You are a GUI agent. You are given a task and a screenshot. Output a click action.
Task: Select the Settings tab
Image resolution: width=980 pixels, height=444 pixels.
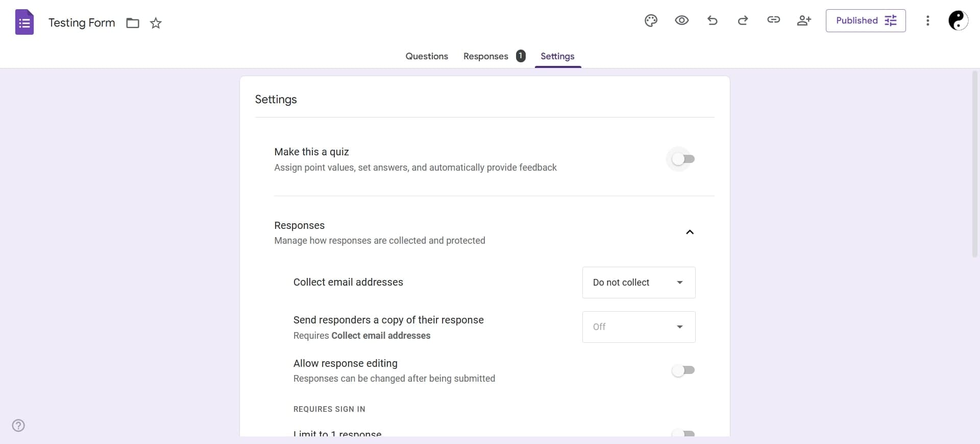[x=557, y=56]
